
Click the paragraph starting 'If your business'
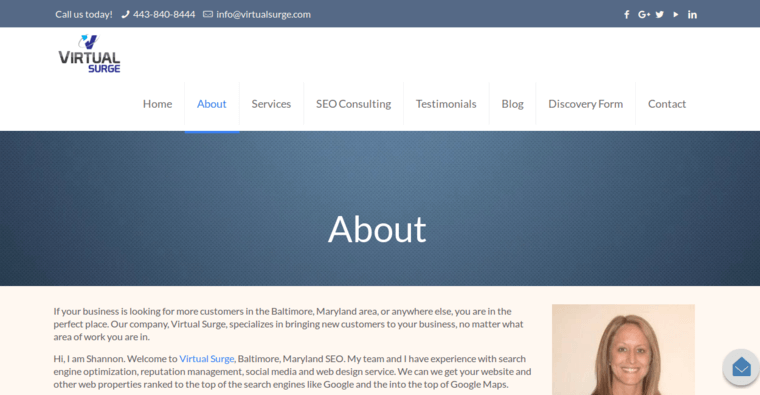[288, 324]
